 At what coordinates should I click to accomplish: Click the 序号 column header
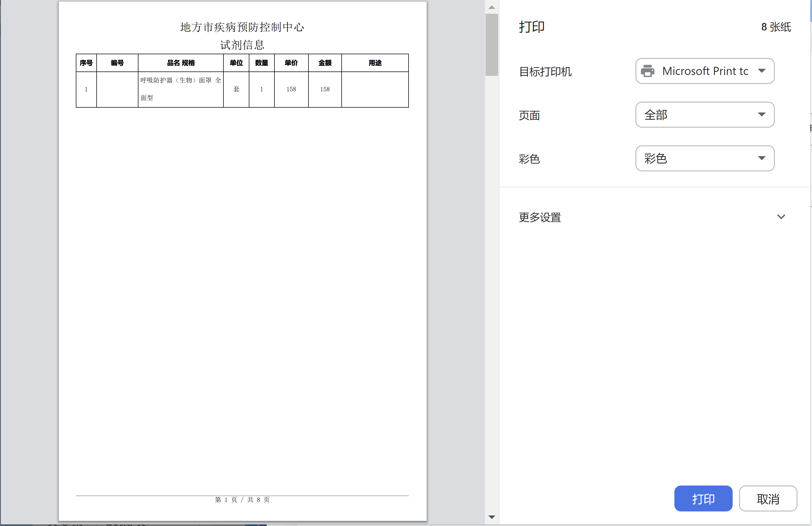click(x=86, y=63)
